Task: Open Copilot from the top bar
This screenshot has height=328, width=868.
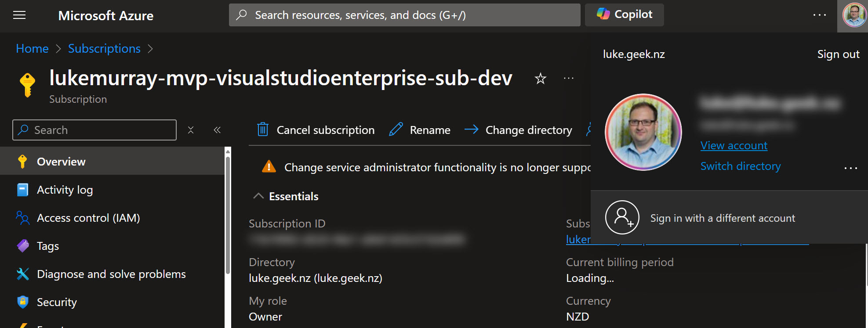Action: click(624, 14)
